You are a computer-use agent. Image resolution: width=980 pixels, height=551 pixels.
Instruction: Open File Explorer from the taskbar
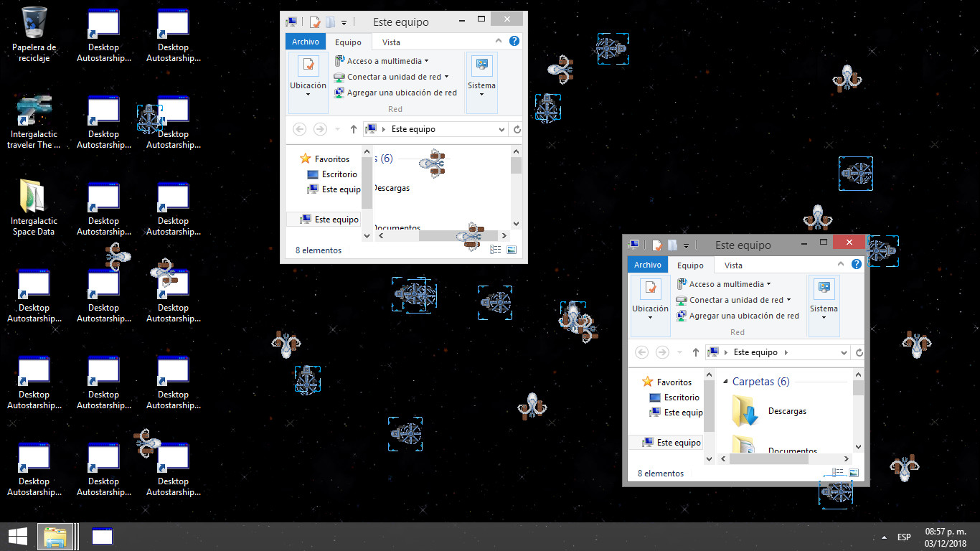coord(57,536)
